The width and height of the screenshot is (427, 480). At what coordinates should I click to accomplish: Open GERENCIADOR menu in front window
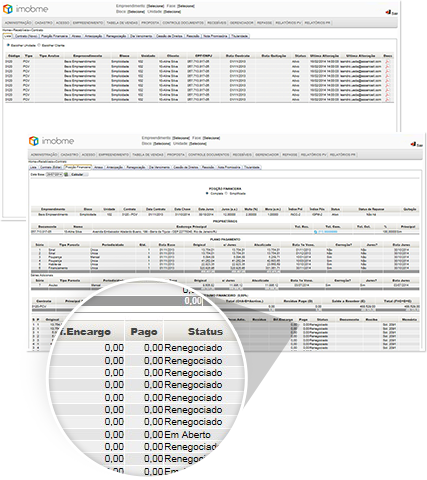(267, 155)
